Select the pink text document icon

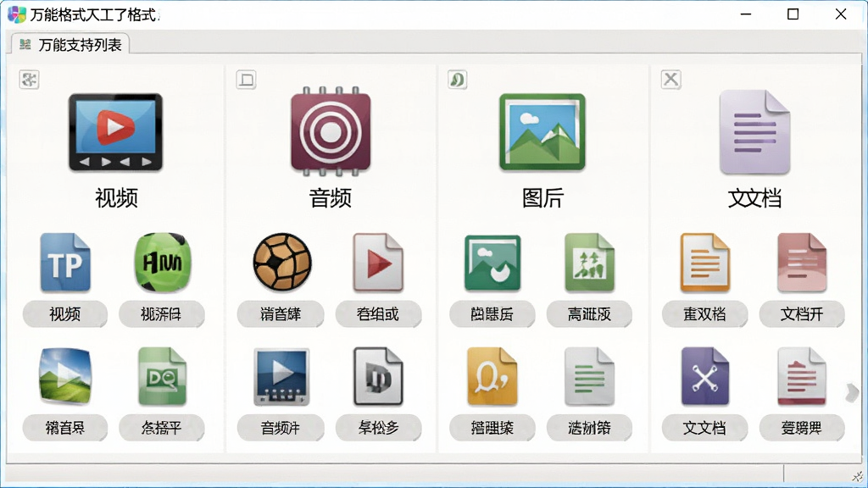tap(802, 263)
